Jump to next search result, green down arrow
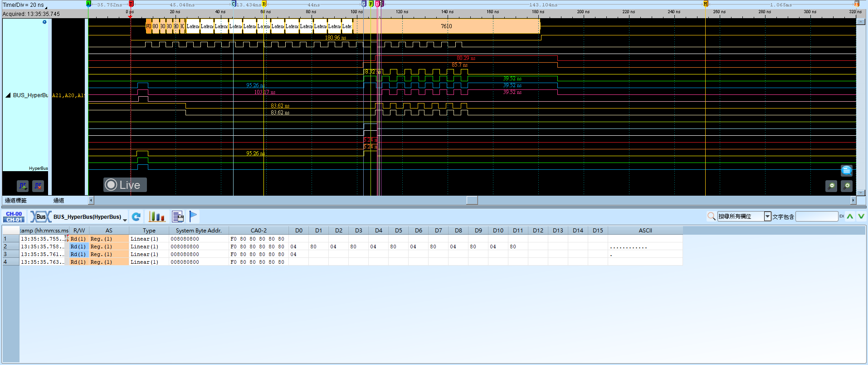Screen dimensions: 868x365 [861, 216]
